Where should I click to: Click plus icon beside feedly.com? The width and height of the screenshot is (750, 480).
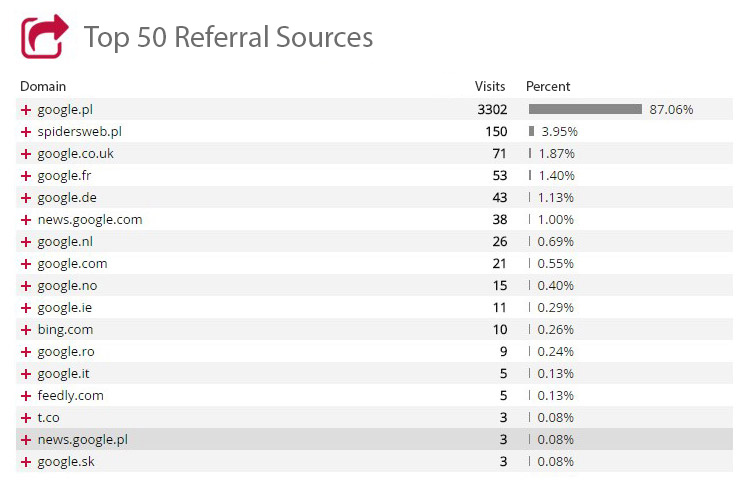click(x=26, y=396)
